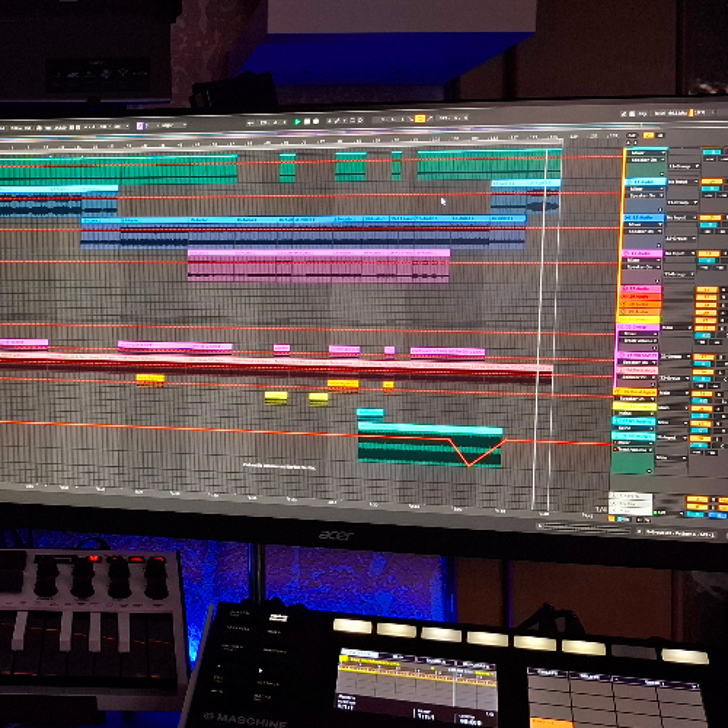Select the large teal clip with automation dip
728x728 pixels.
tap(430, 445)
